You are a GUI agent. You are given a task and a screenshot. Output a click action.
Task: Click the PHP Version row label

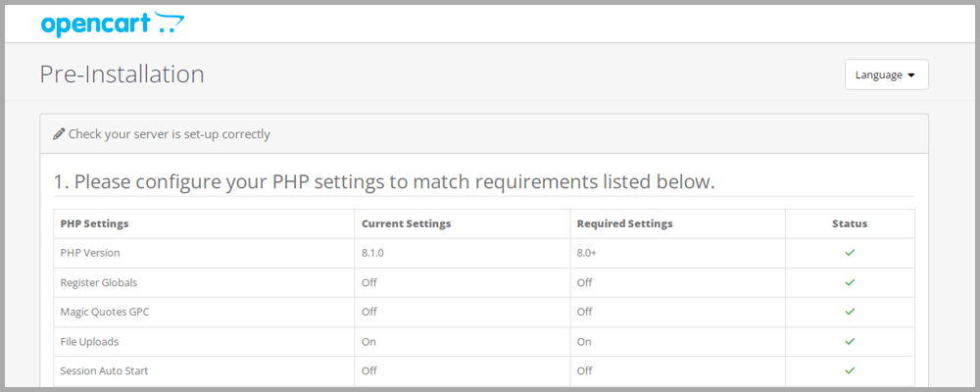[90, 253]
